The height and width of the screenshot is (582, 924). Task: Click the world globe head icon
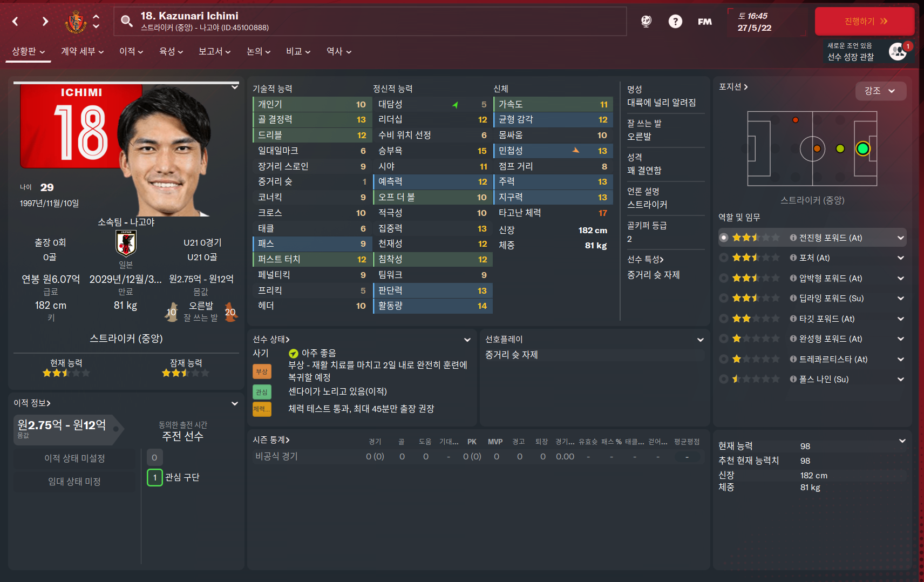(646, 22)
